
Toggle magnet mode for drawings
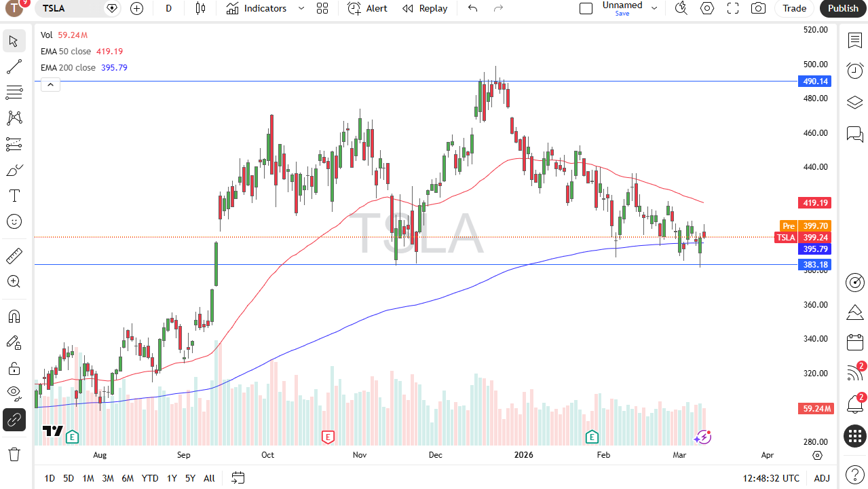[x=14, y=316]
